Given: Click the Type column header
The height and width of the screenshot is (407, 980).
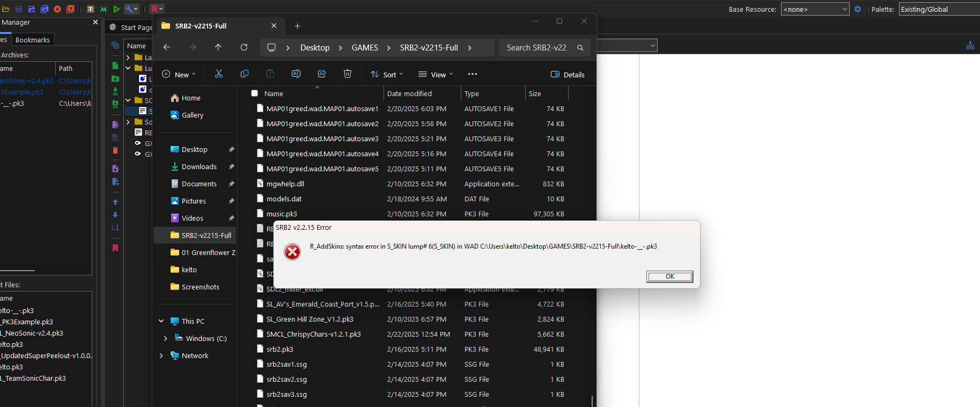Looking at the screenshot, I should [x=493, y=93].
